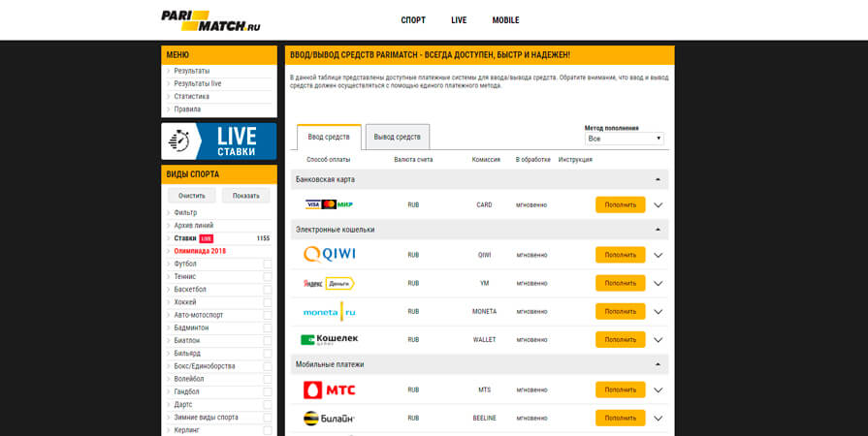Screen dimensions: 868x436
Task: Click the Яндекс Деньги logo
Action: pos(329,283)
